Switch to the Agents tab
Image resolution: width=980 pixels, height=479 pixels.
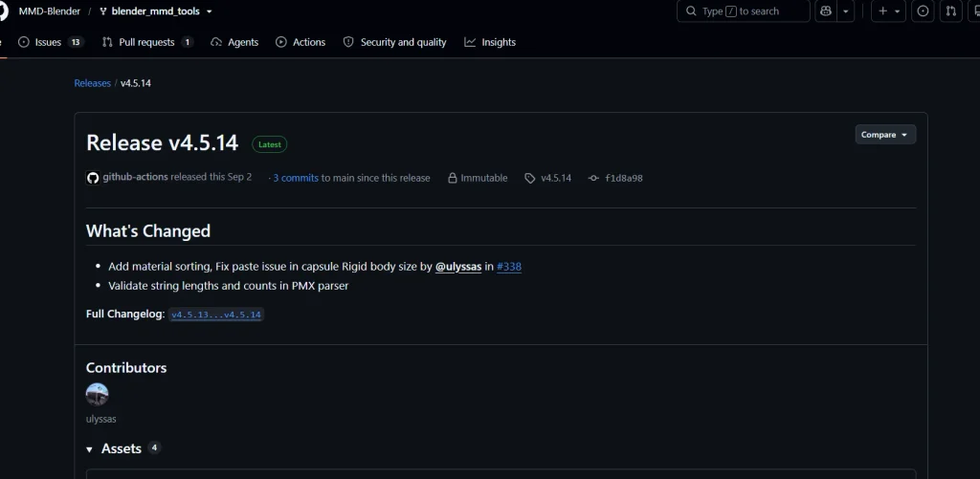[x=234, y=42]
